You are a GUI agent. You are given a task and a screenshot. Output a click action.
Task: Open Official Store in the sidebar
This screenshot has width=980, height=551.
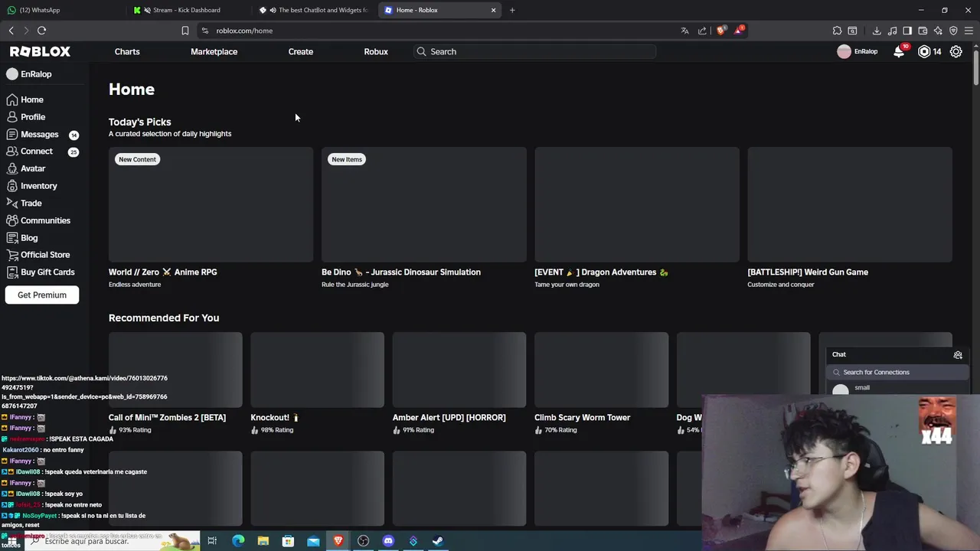(38, 255)
